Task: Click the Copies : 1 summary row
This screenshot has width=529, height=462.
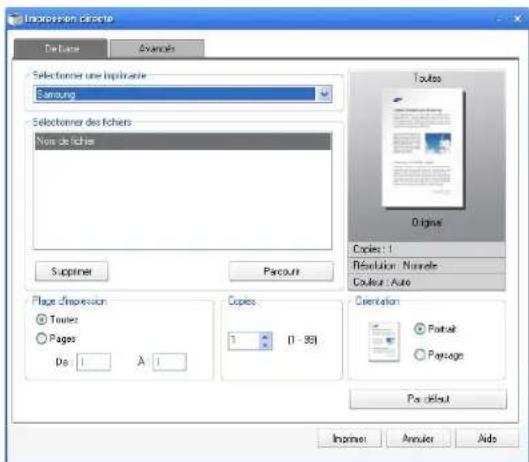Action: [x=426, y=249]
